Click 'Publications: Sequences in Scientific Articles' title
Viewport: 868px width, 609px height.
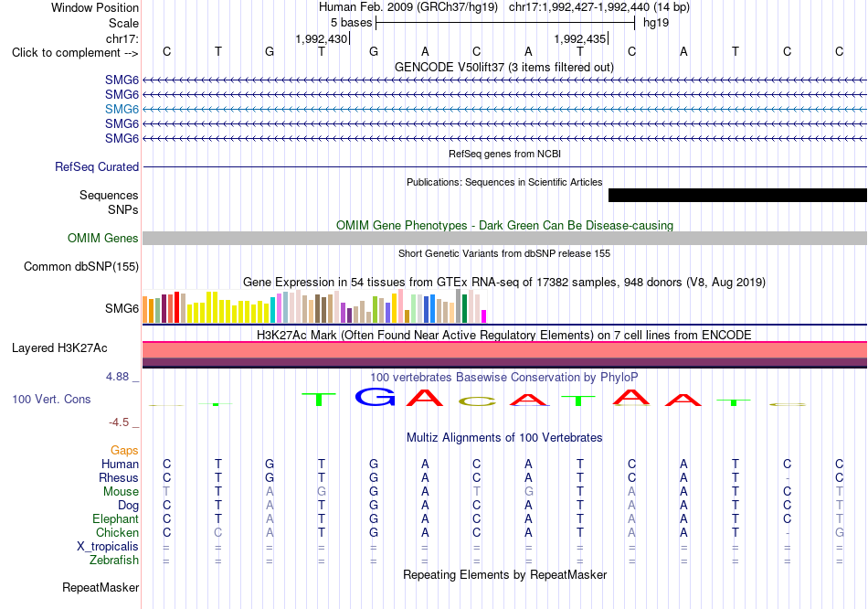point(504,182)
